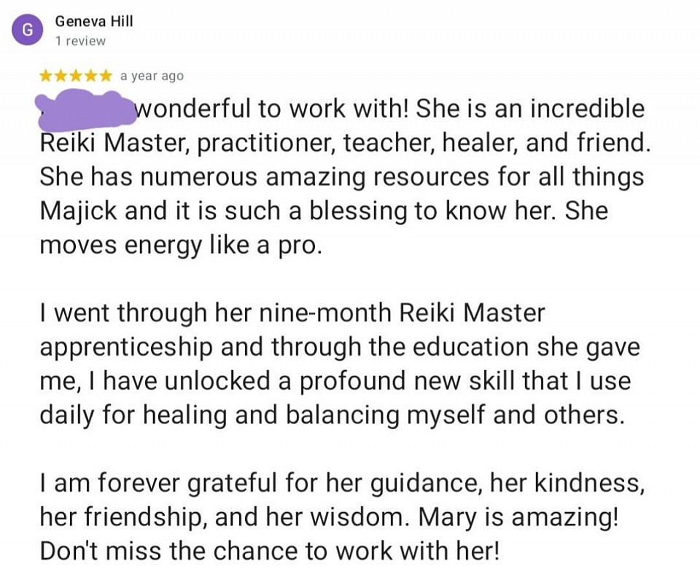Open Geneva Hill's reviewer profile name
The height and width of the screenshot is (588, 700).
94,21
